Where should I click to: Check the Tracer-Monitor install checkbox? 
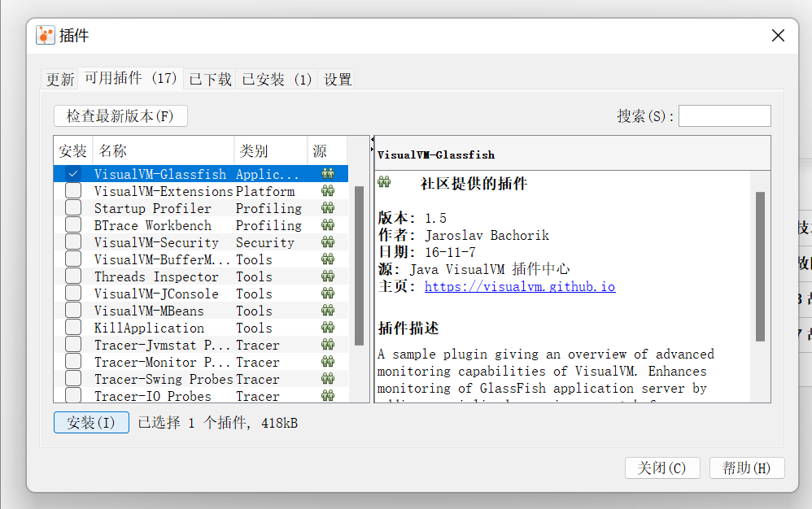click(x=73, y=362)
